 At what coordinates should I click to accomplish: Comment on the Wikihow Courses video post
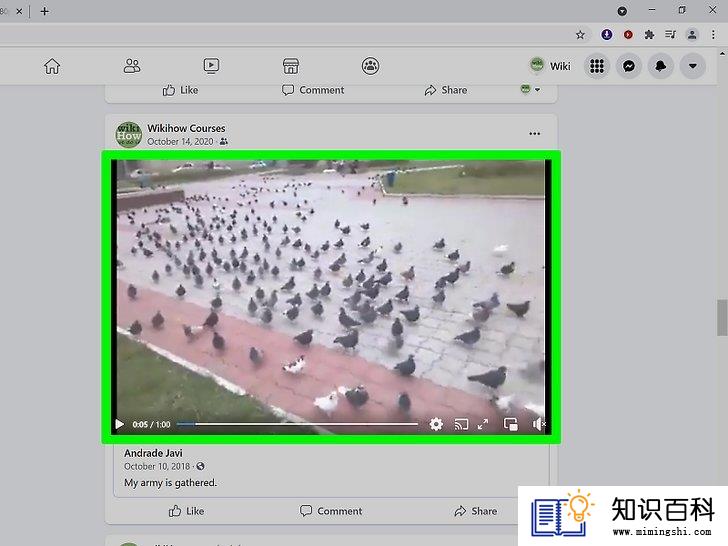point(331,511)
